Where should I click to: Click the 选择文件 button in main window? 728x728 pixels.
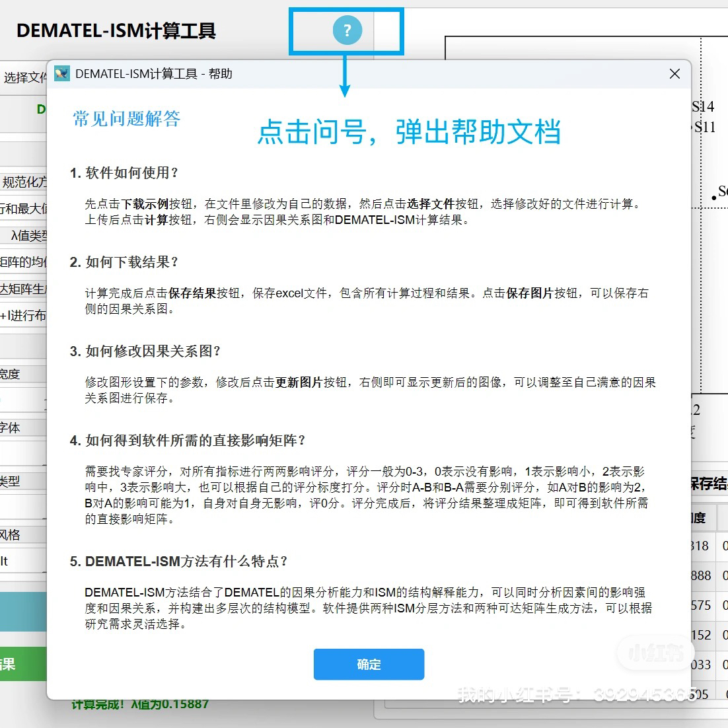pos(24,77)
